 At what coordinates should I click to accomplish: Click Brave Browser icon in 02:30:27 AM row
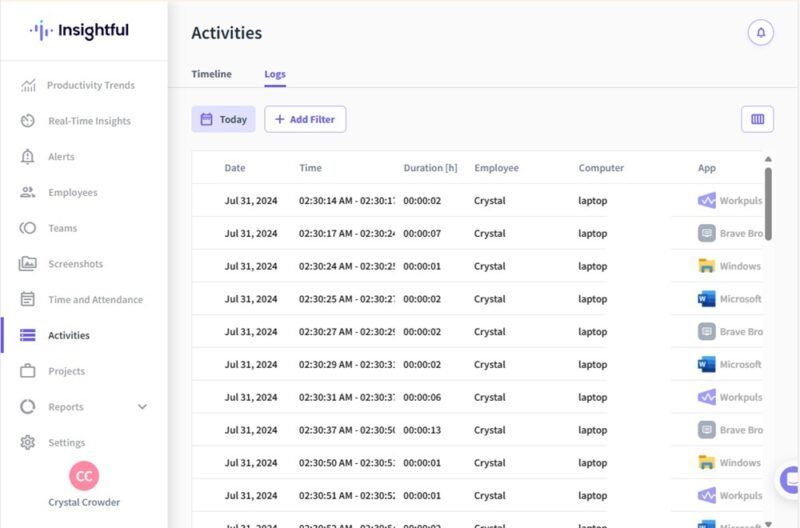(x=707, y=332)
